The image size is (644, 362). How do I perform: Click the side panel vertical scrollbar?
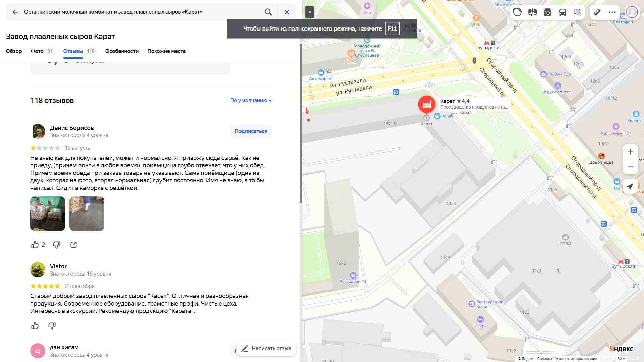pos(301,123)
